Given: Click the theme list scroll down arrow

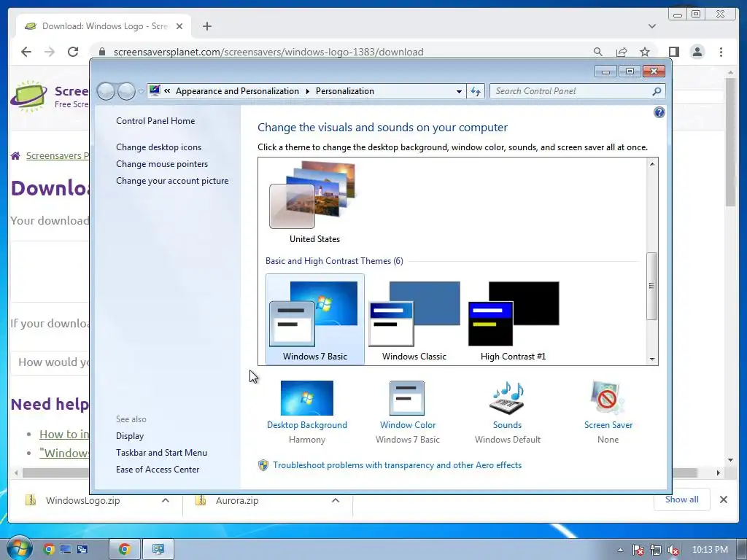Looking at the screenshot, I should (x=652, y=359).
